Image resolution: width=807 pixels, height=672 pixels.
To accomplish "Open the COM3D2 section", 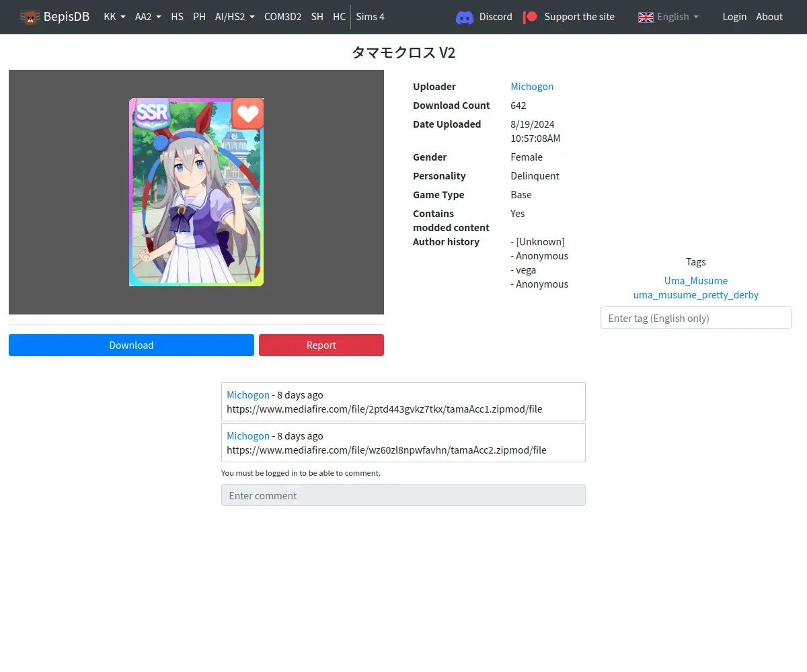I will (x=282, y=17).
